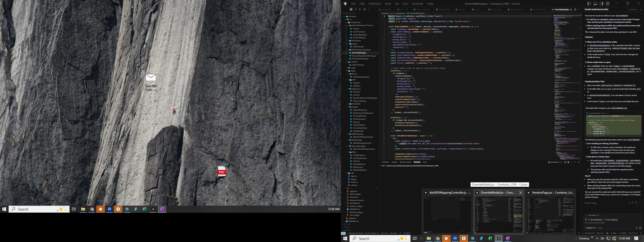Image resolution: width=644 pixels, height=242 pixels.
Task: Close the OverrideModal.jsx taskbar preview
Action: coord(520,193)
